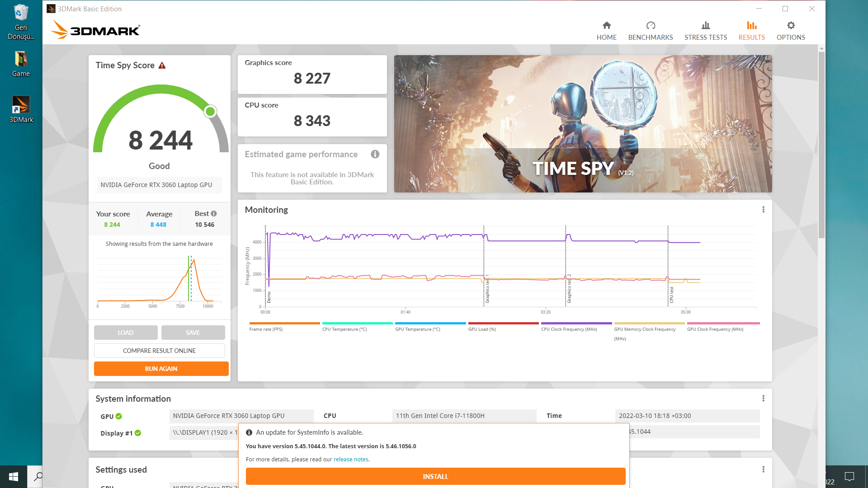
Task: Click the CPU Clock Frequency color bar
Action: coord(576,324)
